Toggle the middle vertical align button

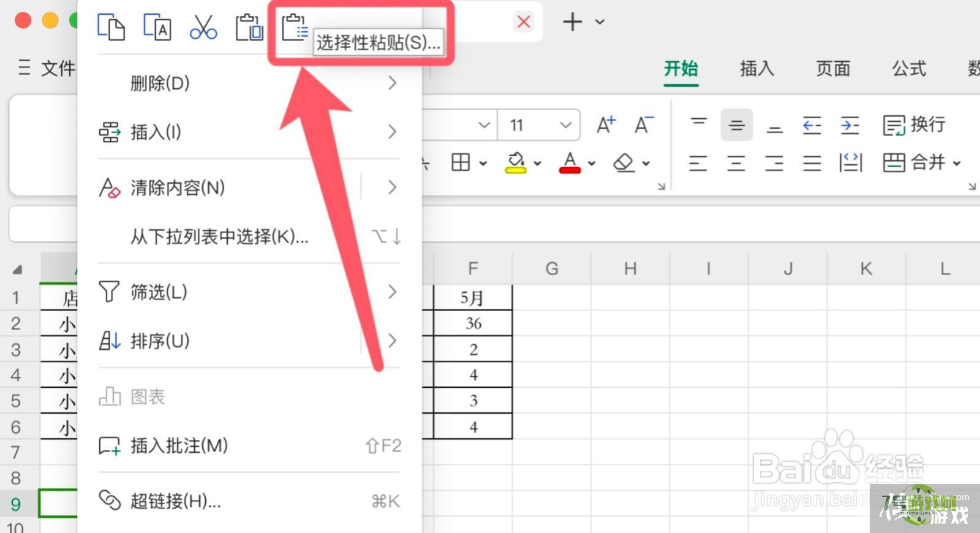tap(736, 125)
